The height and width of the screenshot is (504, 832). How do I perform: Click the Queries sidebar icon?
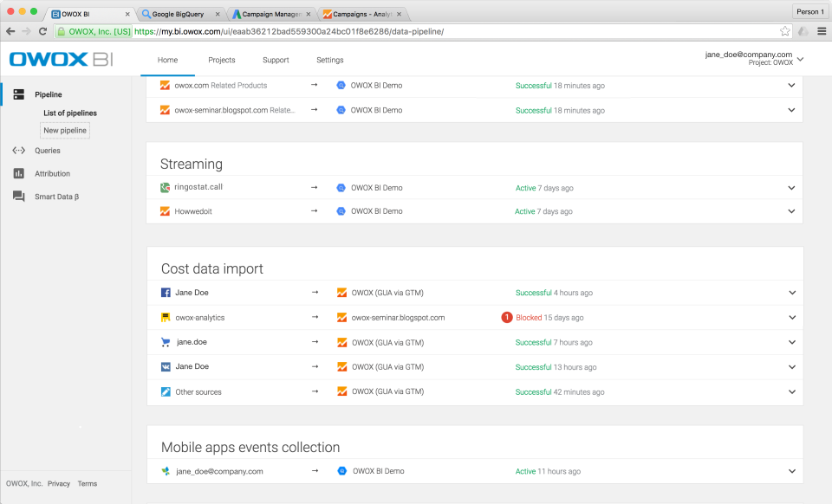click(18, 151)
